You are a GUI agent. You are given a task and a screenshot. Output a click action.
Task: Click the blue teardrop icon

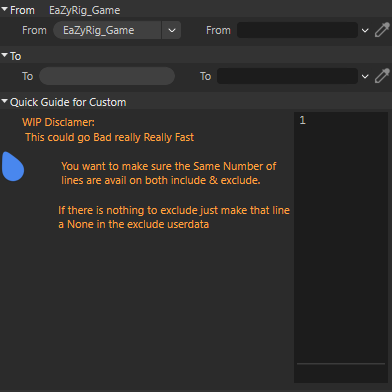pyautogui.click(x=13, y=166)
